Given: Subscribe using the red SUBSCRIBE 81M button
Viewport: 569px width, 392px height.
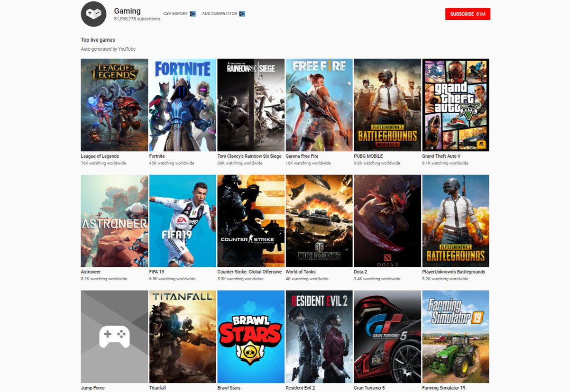Looking at the screenshot, I should coord(468,14).
